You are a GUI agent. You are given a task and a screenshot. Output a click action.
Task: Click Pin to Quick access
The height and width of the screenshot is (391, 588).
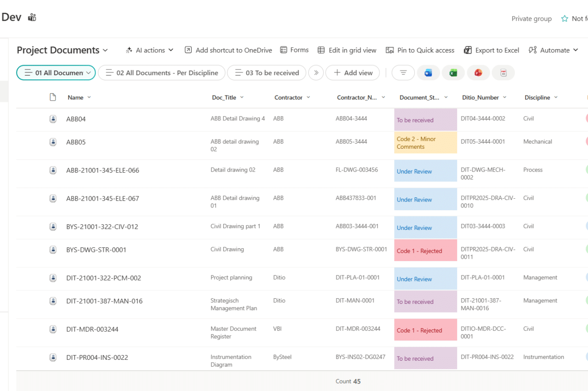pos(419,50)
